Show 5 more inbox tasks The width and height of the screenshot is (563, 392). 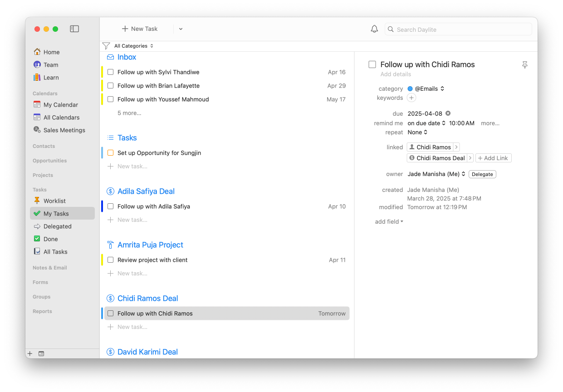(129, 113)
